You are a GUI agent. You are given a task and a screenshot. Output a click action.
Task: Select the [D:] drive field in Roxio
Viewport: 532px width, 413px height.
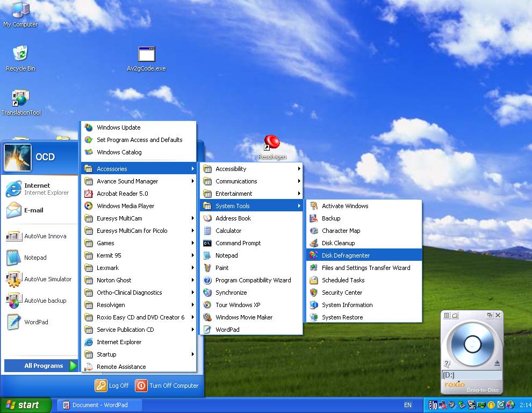point(472,375)
